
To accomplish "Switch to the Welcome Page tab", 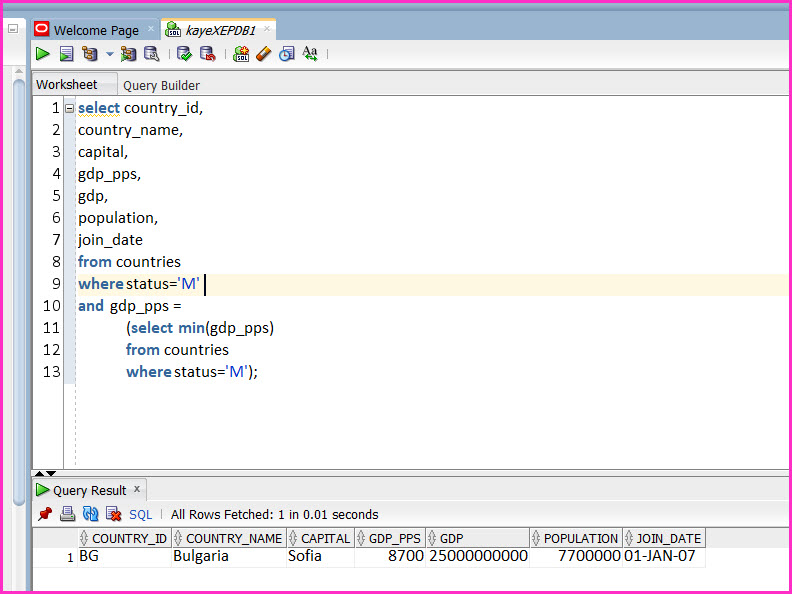I will (96, 30).
